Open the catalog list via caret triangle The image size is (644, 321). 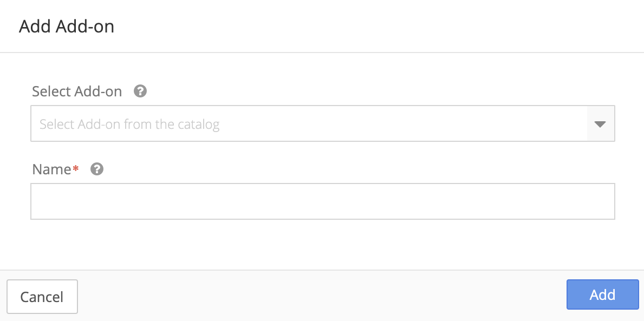tap(600, 124)
